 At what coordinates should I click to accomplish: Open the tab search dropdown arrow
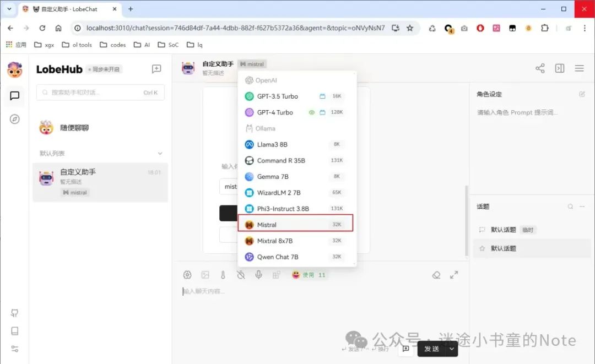coord(9,9)
